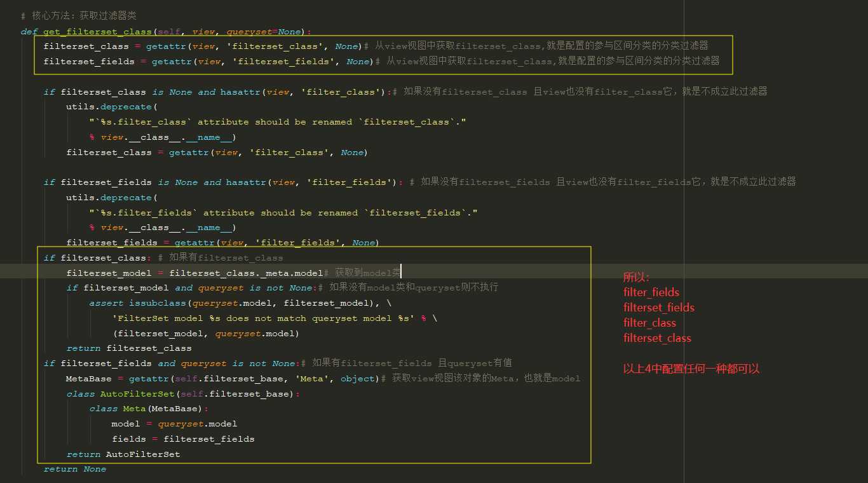Click the 'queryset=None' parameter in the def line

263,31
